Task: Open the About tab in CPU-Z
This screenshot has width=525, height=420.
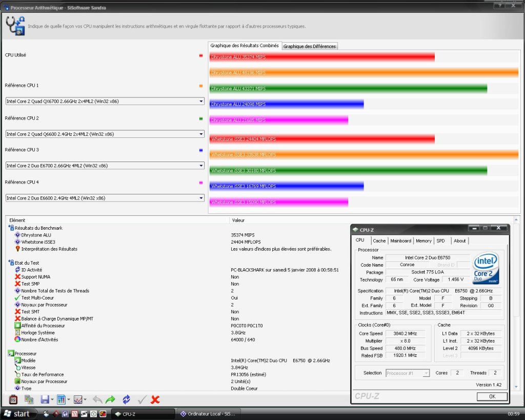Action: (x=460, y=241)
